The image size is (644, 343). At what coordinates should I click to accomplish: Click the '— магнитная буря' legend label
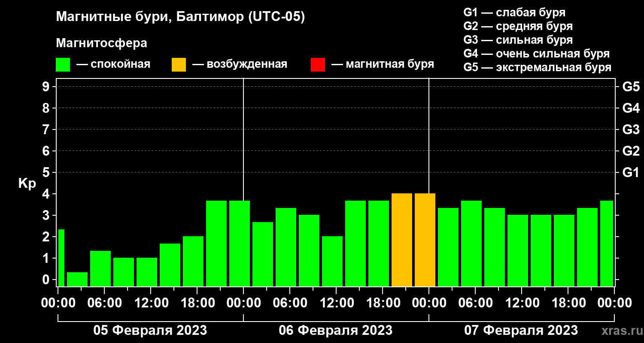(383, 64)
